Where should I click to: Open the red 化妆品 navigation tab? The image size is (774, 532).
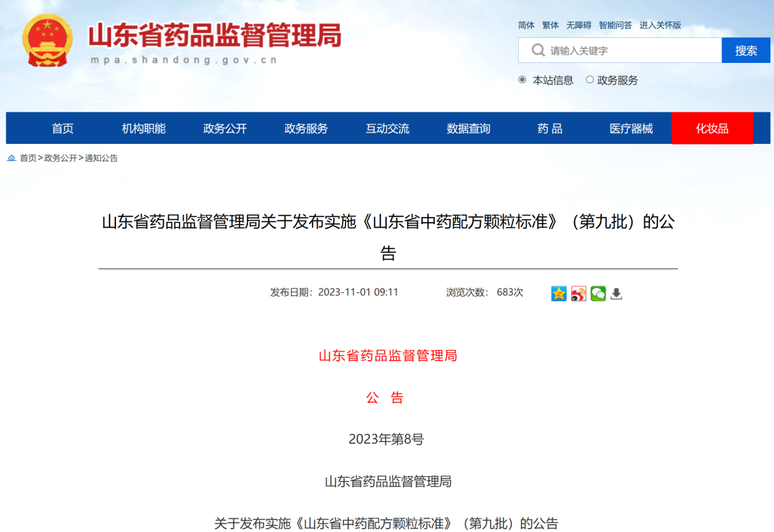click(712, 128)
